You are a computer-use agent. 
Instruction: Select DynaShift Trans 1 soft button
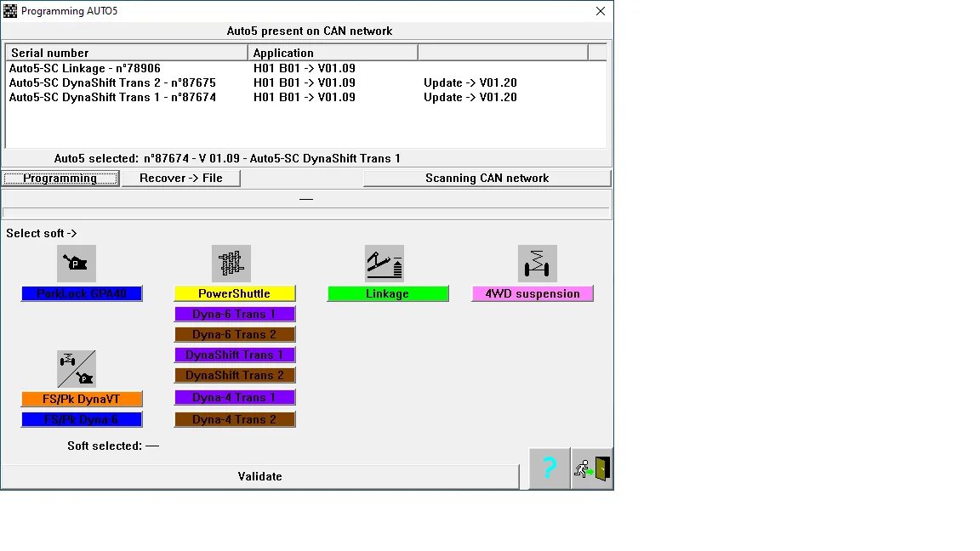pyautogui.click(x=235, y=355)
